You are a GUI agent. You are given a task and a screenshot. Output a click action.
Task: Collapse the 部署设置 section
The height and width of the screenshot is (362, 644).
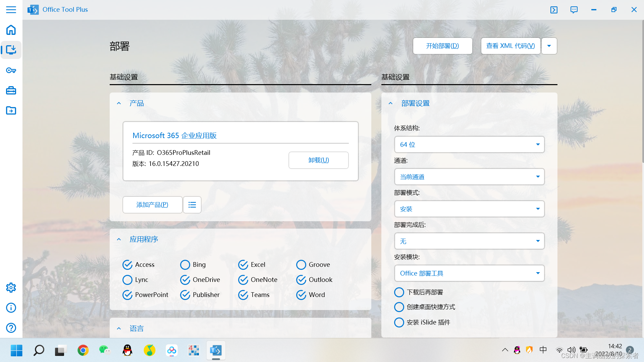(x=390, y=103)
